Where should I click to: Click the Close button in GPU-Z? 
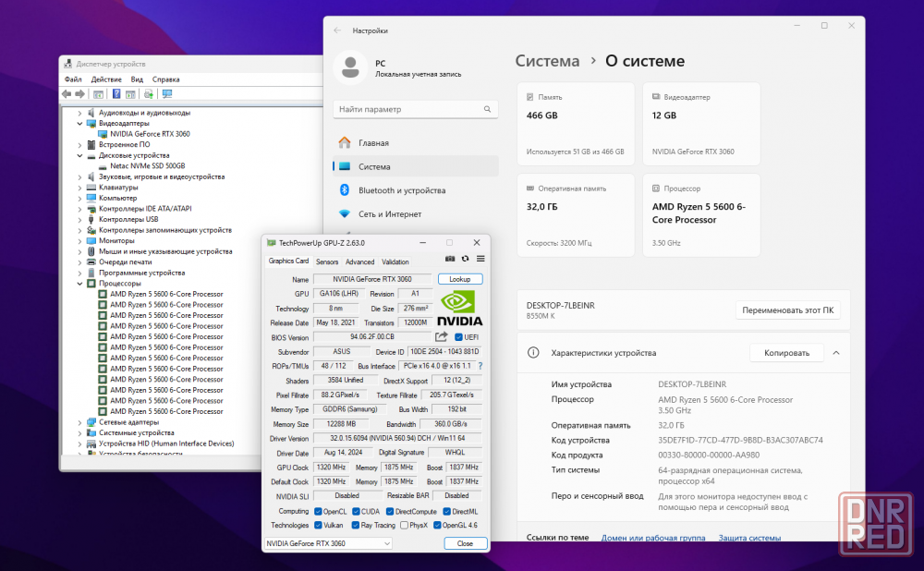coord(466,543)
